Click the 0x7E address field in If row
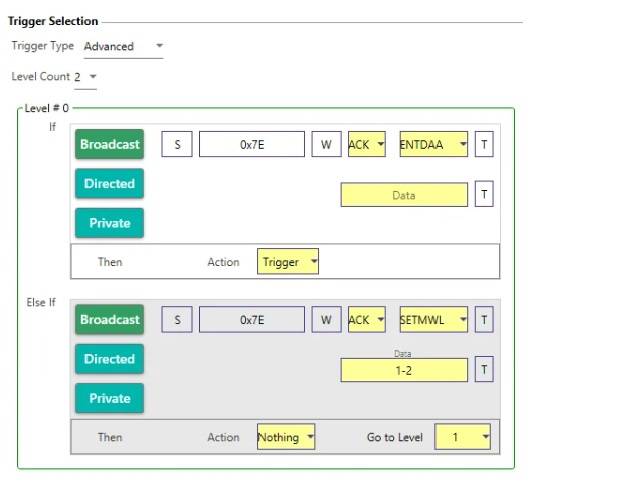This screenshot has height=481, width=621. point(251,144)
